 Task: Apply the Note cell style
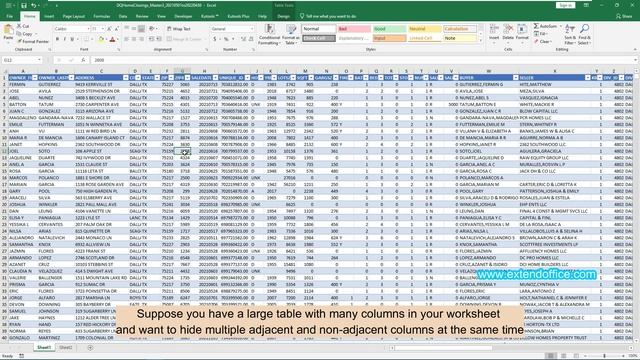(460, 38)
